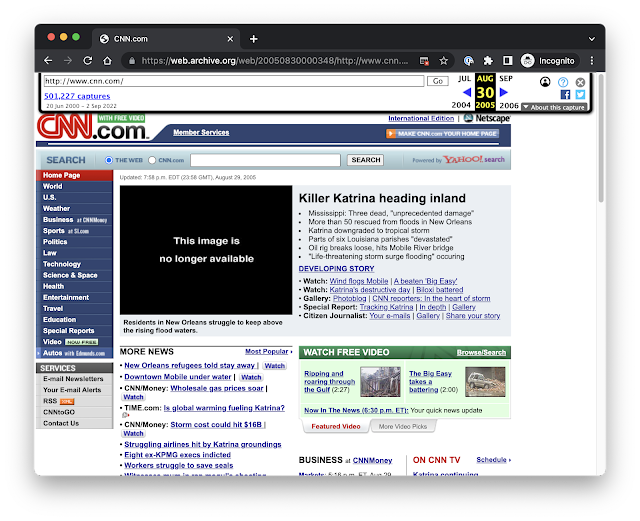
Task: Click the CNN.com logo
Action: click(x=92, y=127)
